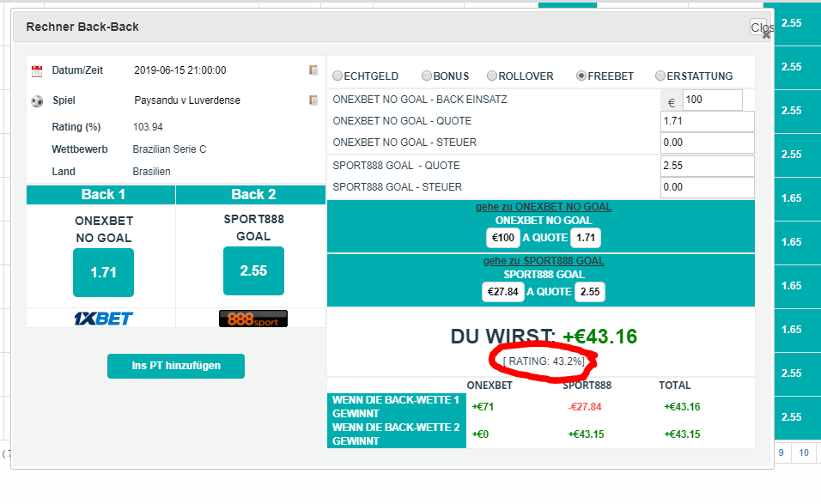The image size is (821, 504).
Task: Click the 1.71 quote chip after A QUOTE
Action: 586,238
